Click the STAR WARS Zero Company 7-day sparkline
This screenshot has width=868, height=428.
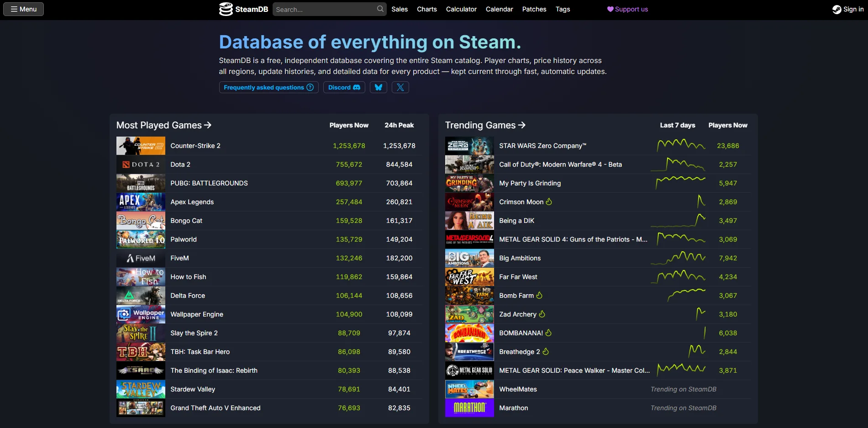681,146
